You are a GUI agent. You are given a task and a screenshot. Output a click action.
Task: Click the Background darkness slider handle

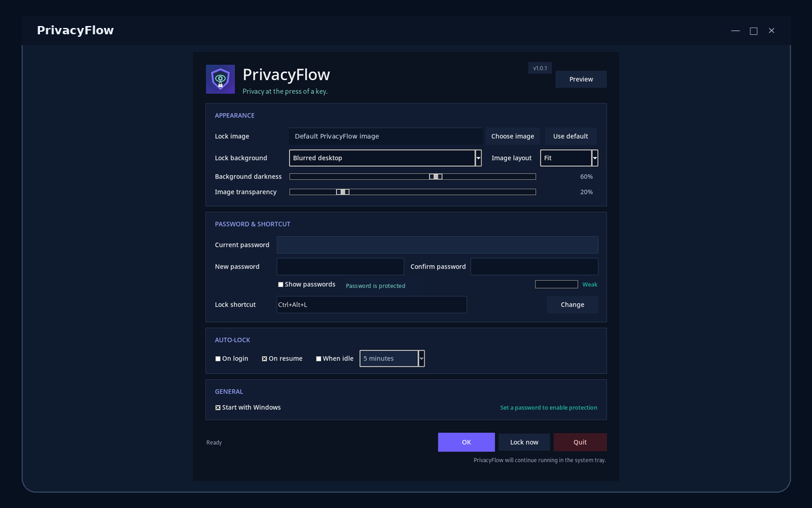coord(436,177)
